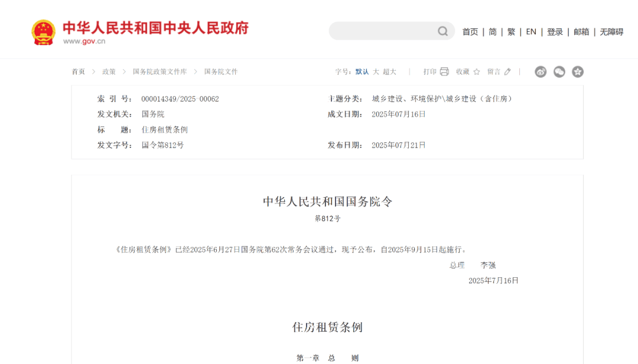The image size is (638, 364).
Task: Switch display language to EN
Action: (x=531, y=32)
